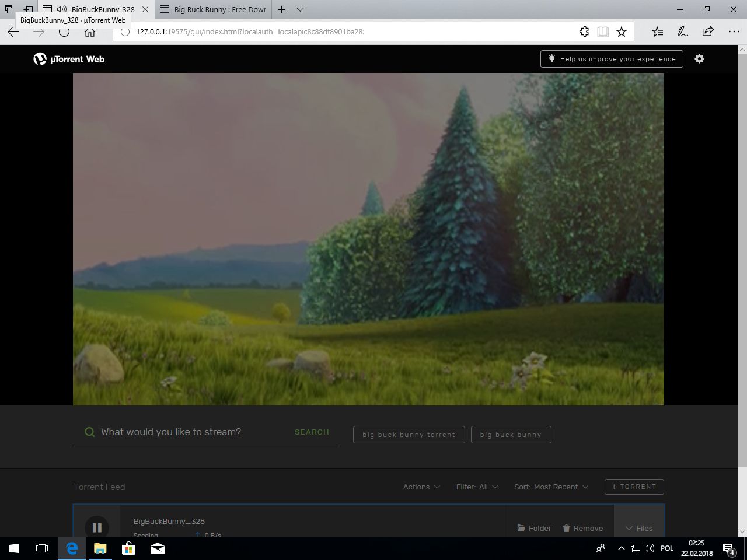Select the 'big buck bunny torrent' suggestion
This screenshot has width=747, height=560.
point(409,435)
